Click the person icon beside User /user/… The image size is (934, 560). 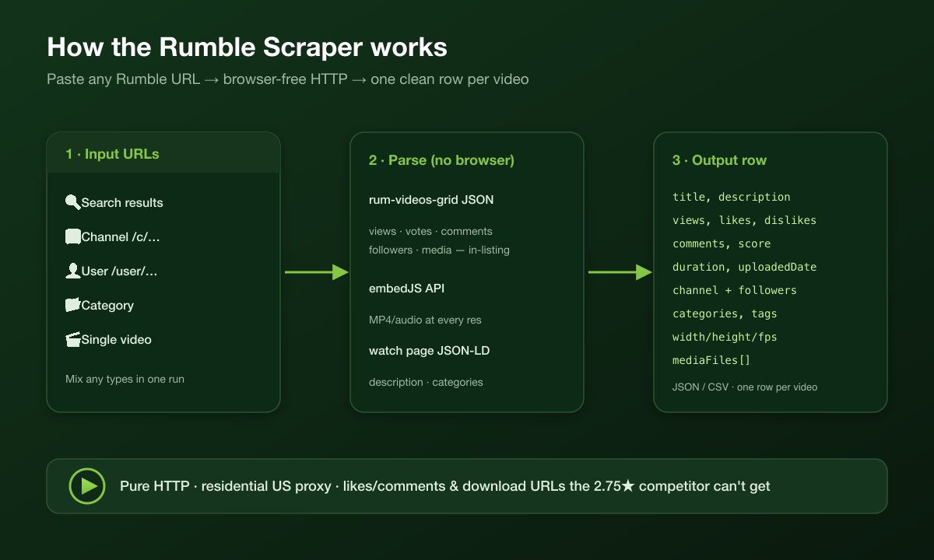[x=73, y=271]
